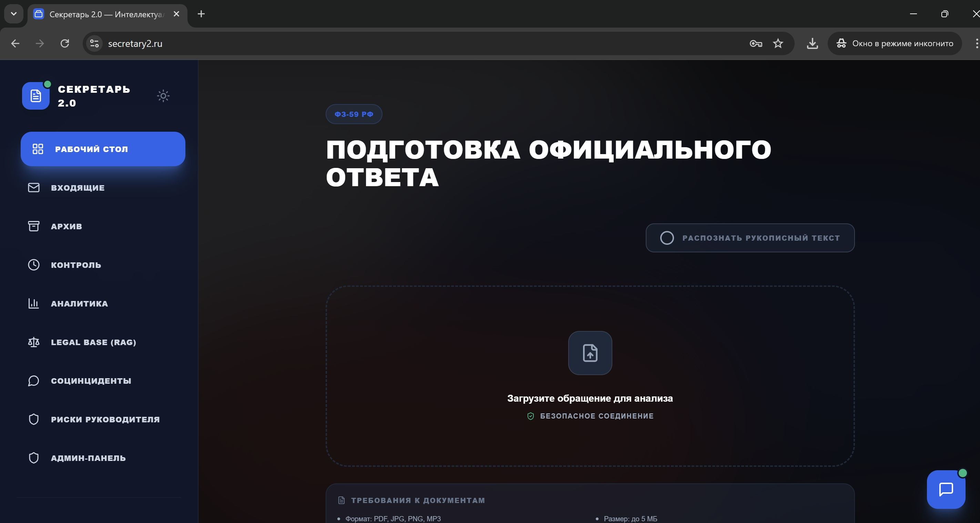980x523 pixels.
Task: Open a new browser tab
Action: pyautogui.click(x=201, y=14)
